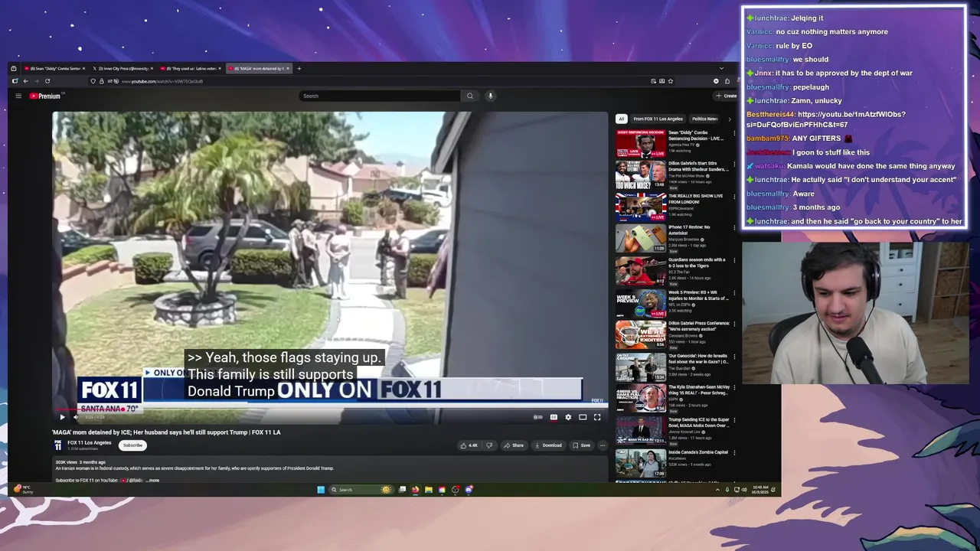The image size is (980, 551).
Task: Open the clock and date in taskbar
Action: (x=759, y=489)
